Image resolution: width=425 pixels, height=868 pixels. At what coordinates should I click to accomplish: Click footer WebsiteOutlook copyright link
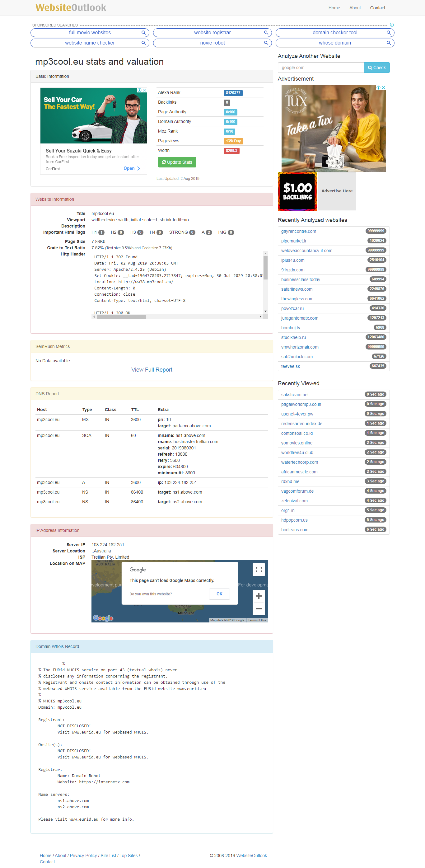coord(252,856)
